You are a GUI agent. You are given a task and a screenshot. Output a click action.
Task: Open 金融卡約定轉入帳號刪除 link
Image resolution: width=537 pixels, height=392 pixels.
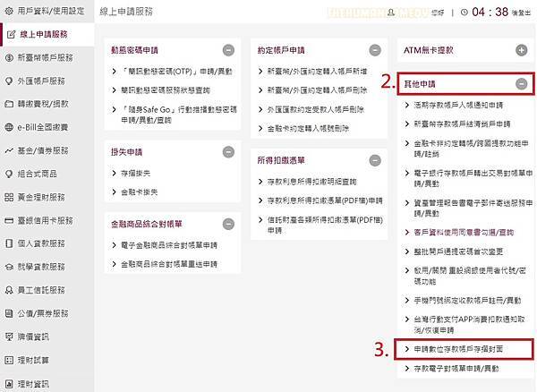(x=308, y=129)
